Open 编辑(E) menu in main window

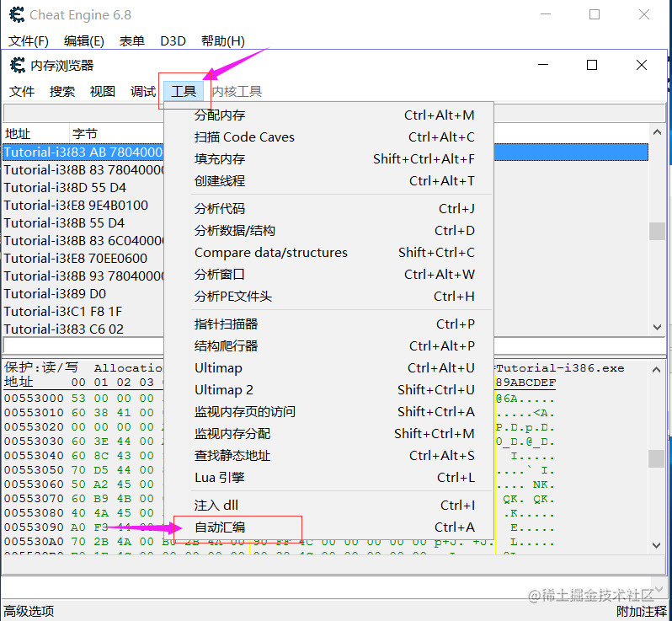click(84, 41)
